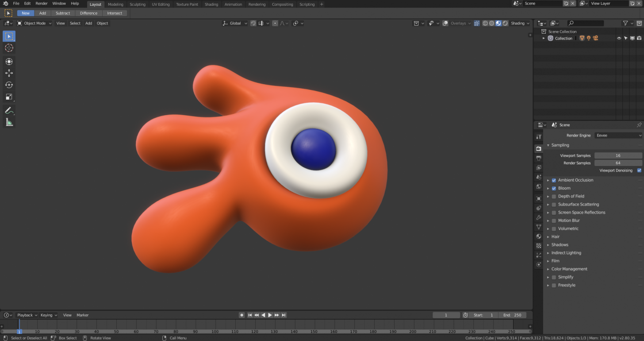
Task: Click the Intersect selection mode button
Action: click(x=115, y=13)
